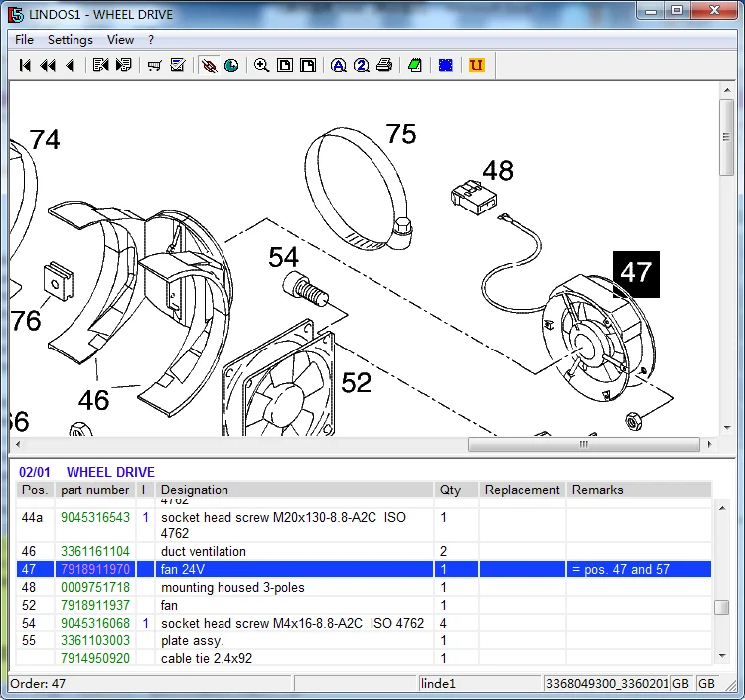Print using the printer icon
This screenshot has height=700, width=745.
coord(384,66)
